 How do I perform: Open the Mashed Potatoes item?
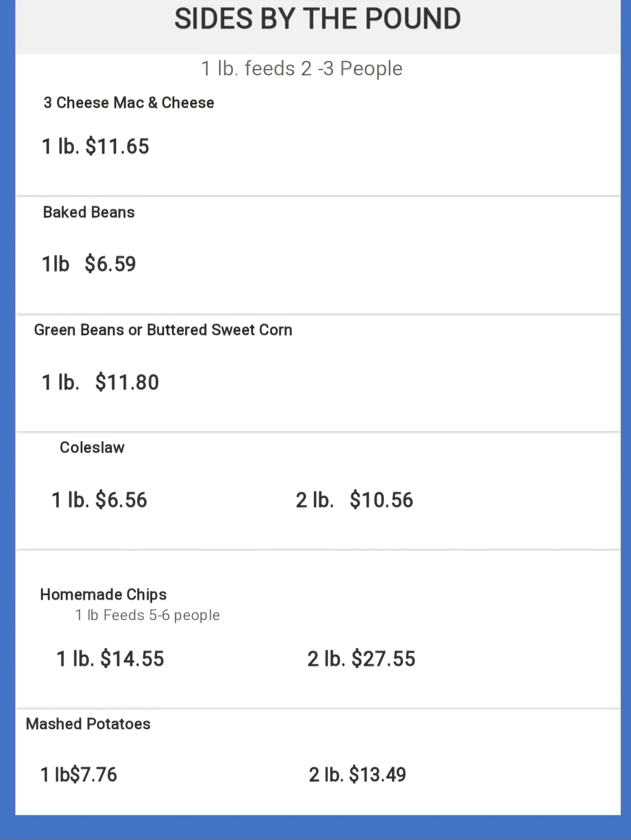pyautogui.click(x=88, y=724)
